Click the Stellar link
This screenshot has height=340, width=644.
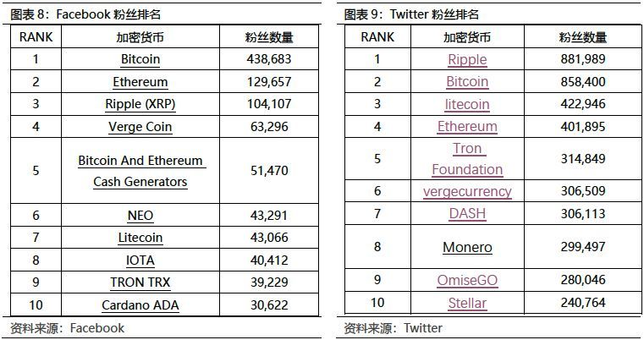(467, 303)
